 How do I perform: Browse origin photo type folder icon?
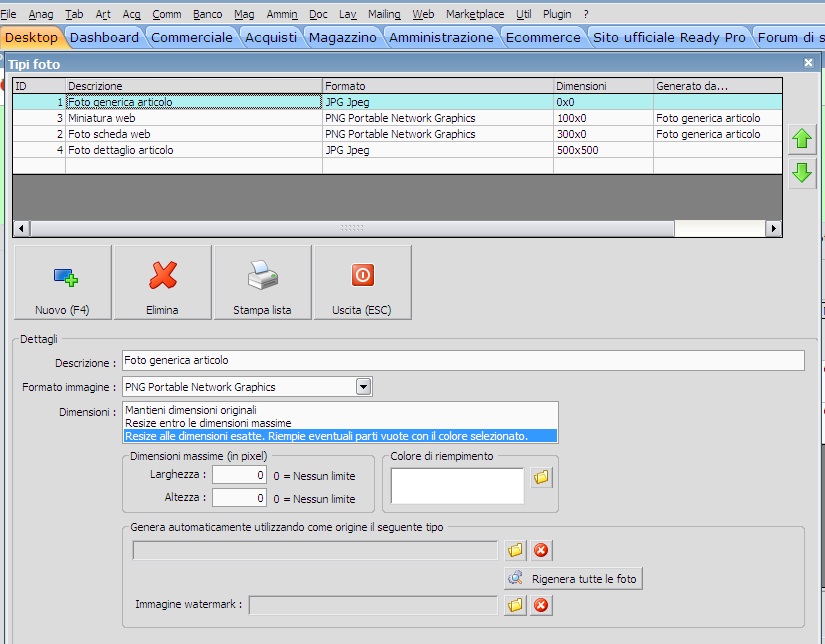click(515, 550)
